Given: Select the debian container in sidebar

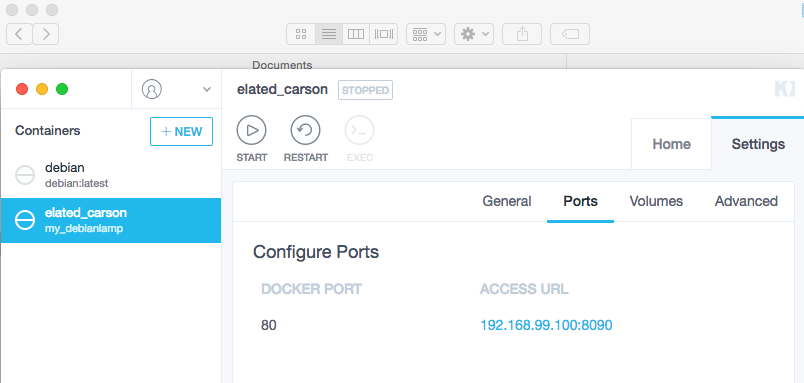Looking at the screenshot, I should 111,175.
